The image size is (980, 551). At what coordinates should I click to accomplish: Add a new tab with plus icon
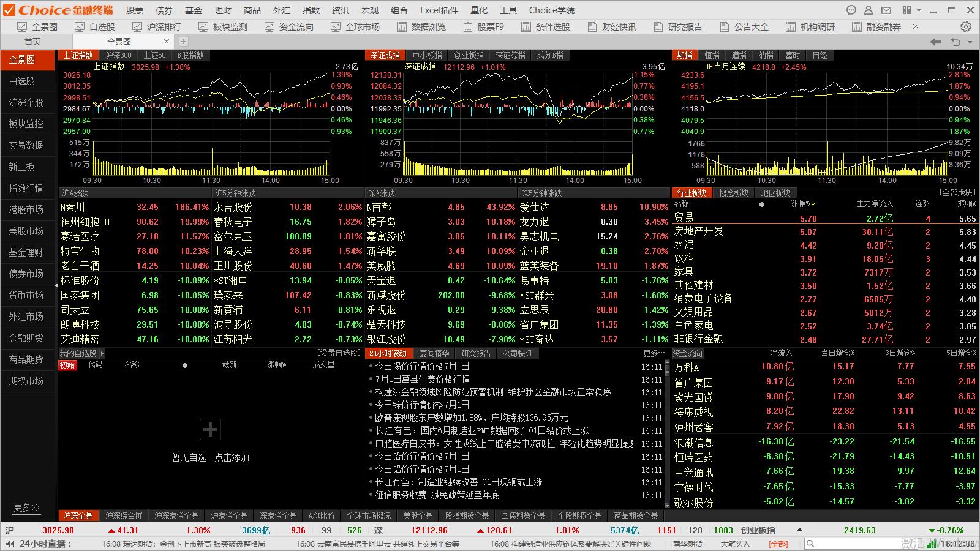[x=183, y=42]
